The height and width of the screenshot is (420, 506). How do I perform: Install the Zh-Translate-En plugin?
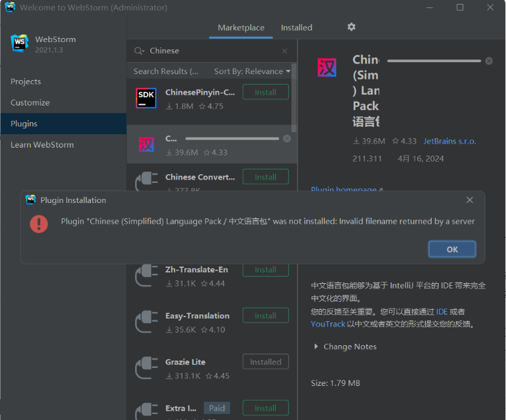(265, 270)
